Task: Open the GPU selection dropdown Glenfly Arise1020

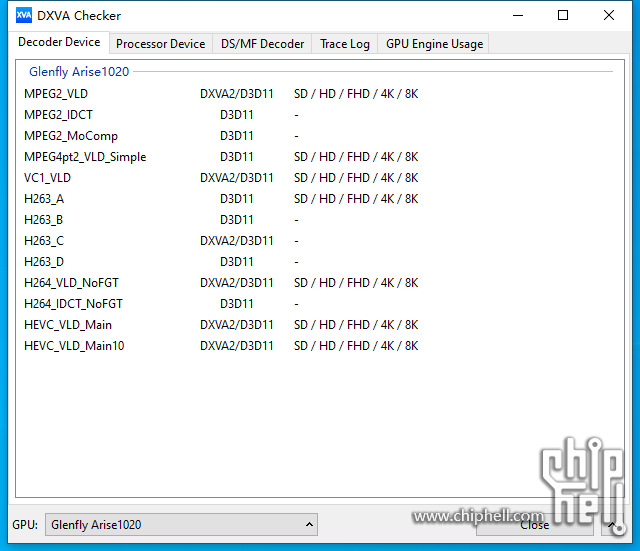Action: (x=181, y=524)
